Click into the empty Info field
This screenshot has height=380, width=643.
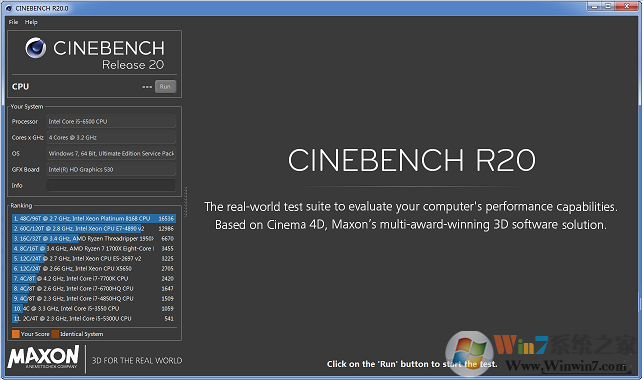point(111,185)
